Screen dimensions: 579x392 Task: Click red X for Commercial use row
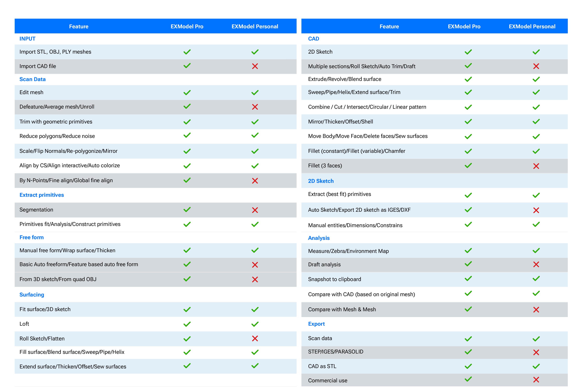coord(536,380)
